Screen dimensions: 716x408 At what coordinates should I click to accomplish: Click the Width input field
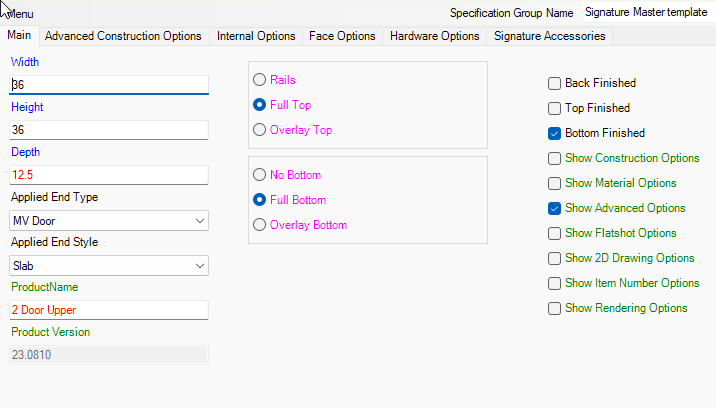[x=108, y=85]
